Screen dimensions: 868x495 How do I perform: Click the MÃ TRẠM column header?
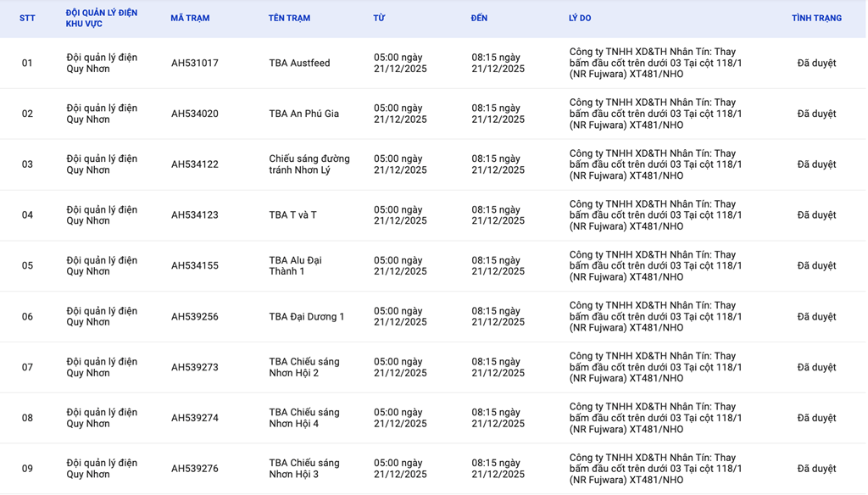click(x=190, y=18)
